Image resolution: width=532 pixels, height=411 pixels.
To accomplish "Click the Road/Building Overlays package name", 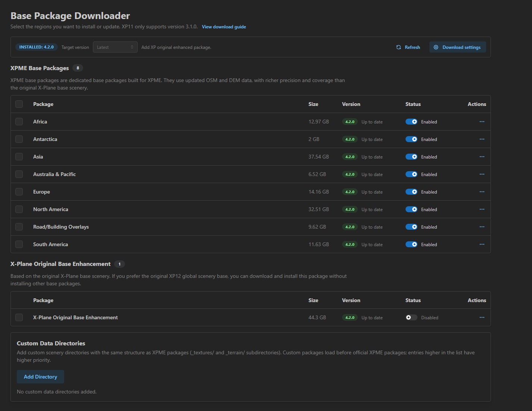I will 61,227.
